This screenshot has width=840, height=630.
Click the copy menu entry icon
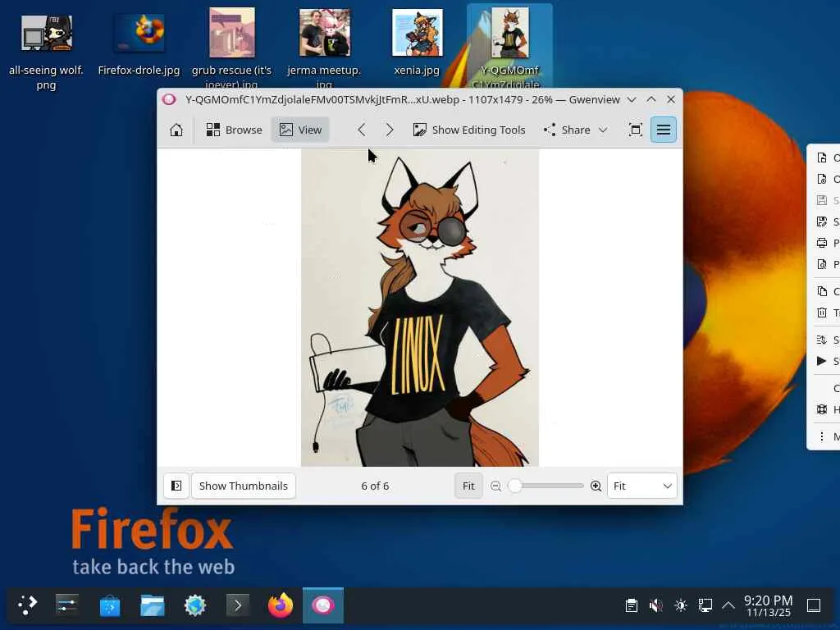tap(822, 291)
